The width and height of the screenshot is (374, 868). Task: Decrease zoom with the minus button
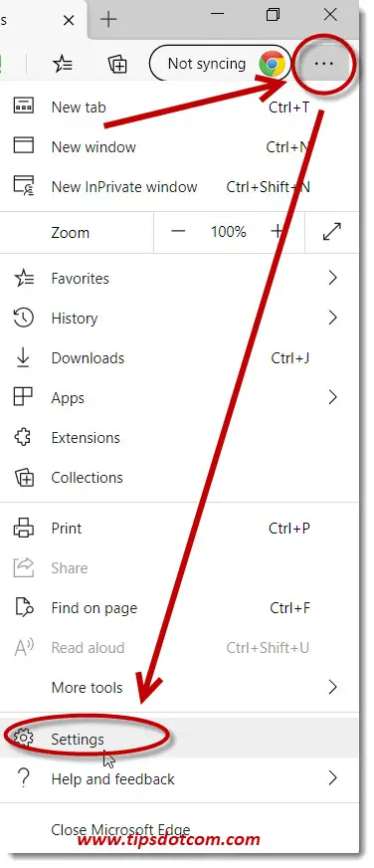click(x=178, y=232)
